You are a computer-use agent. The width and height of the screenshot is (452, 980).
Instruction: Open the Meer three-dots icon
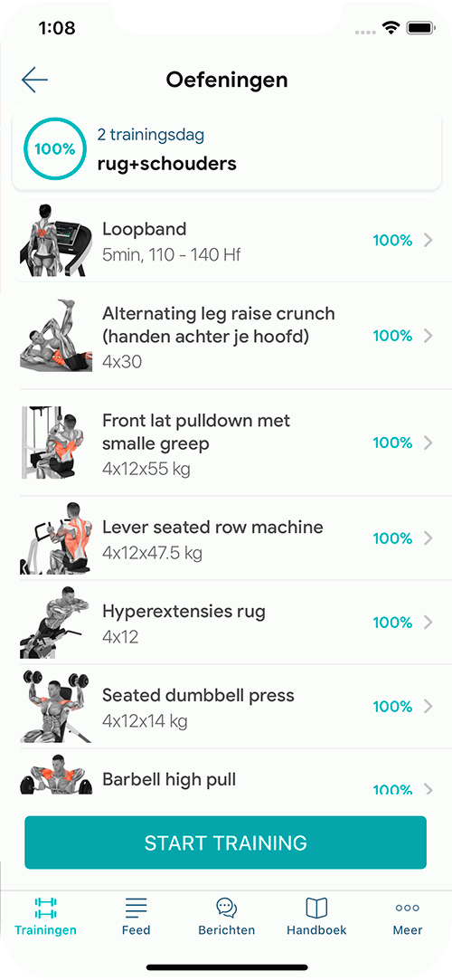click(408, 908)
